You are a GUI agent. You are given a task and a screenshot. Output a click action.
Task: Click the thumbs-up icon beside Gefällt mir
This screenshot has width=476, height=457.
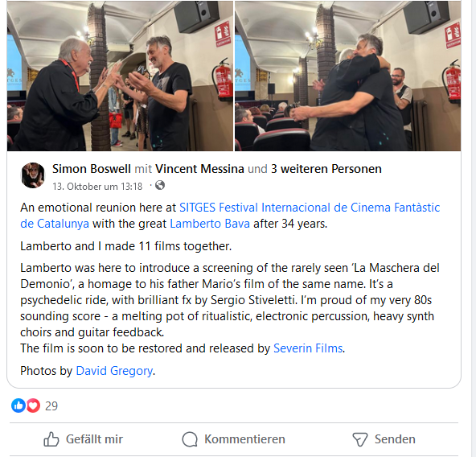tap(51, 439)
